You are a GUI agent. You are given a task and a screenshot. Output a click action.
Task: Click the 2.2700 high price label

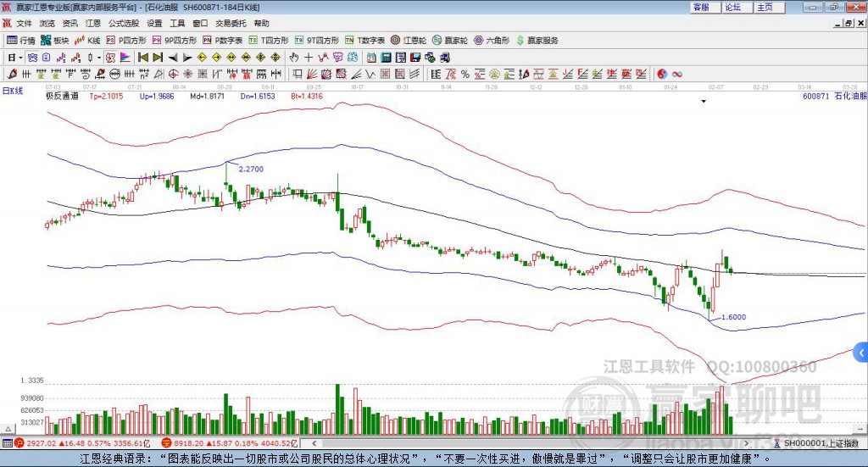pyautogui.click(x=251, y=169)
